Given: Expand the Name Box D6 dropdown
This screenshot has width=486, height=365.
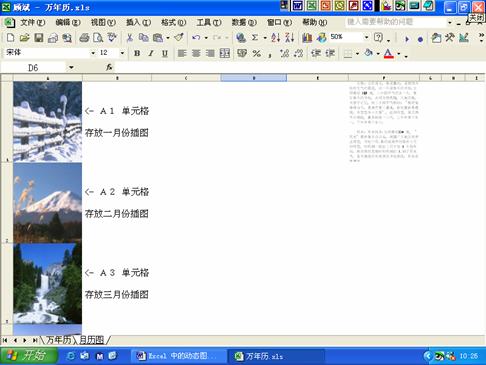Looking at the screenshot, I should click(x=71, y=68).
